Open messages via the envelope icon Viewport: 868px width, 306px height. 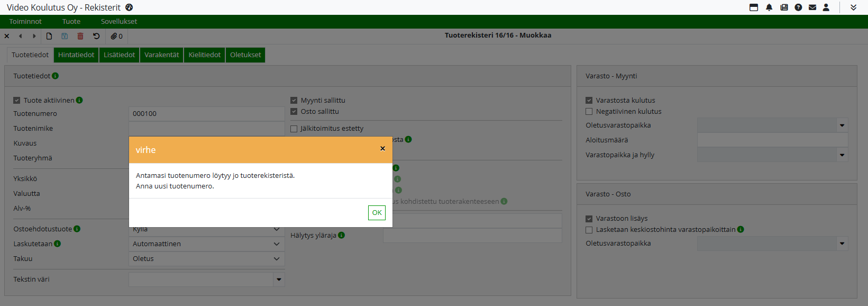[x=812, y=7]
